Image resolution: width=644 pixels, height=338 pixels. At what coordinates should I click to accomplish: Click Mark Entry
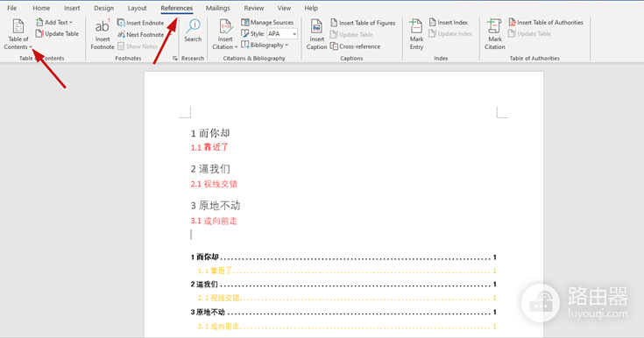416,34
